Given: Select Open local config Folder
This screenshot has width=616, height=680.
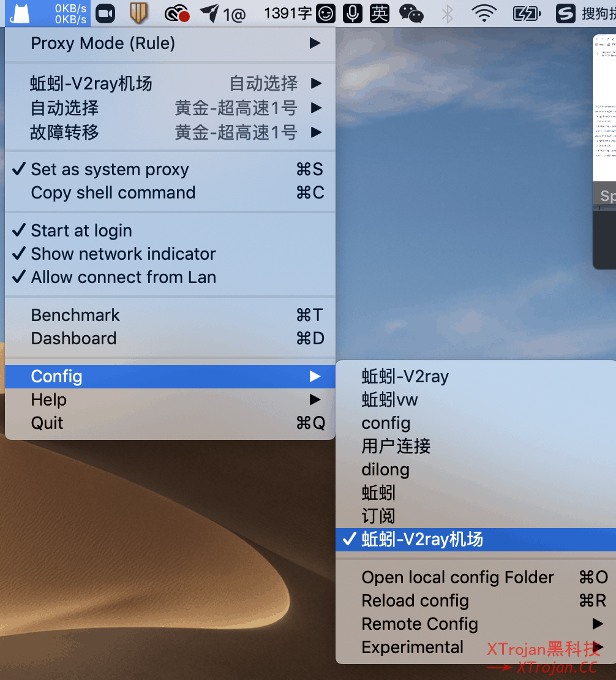Looking at the screenshot, I should [476, 577].
